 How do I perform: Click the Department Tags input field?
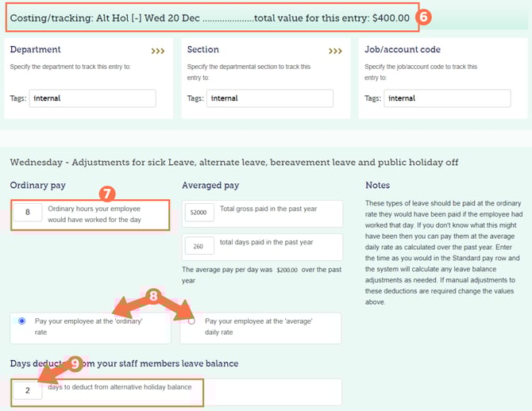(93, 98)
